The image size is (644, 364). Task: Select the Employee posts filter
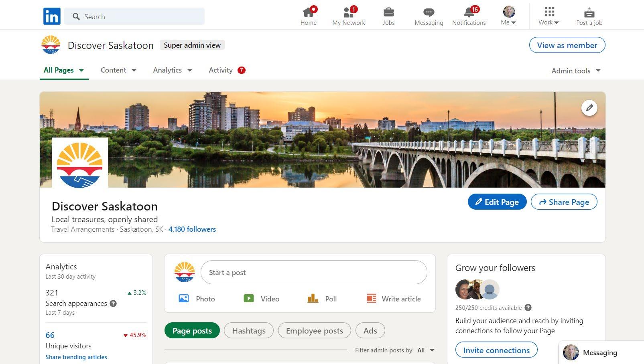coord(314,331)
